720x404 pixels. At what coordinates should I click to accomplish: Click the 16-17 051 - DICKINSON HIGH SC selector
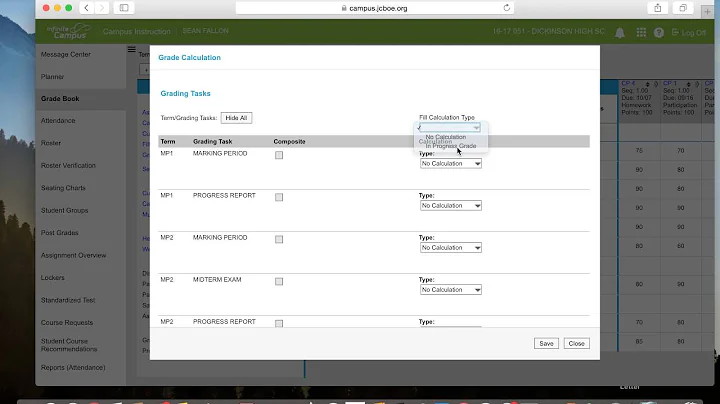click(x=548, y=31)
